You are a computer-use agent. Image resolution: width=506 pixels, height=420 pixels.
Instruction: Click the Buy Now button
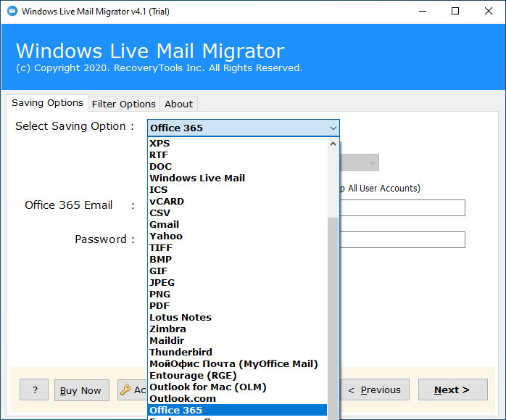(82, 390)
